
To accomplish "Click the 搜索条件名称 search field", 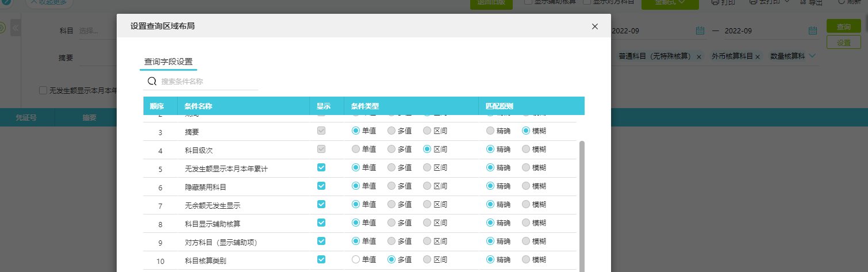I will (x=207, y=82).
